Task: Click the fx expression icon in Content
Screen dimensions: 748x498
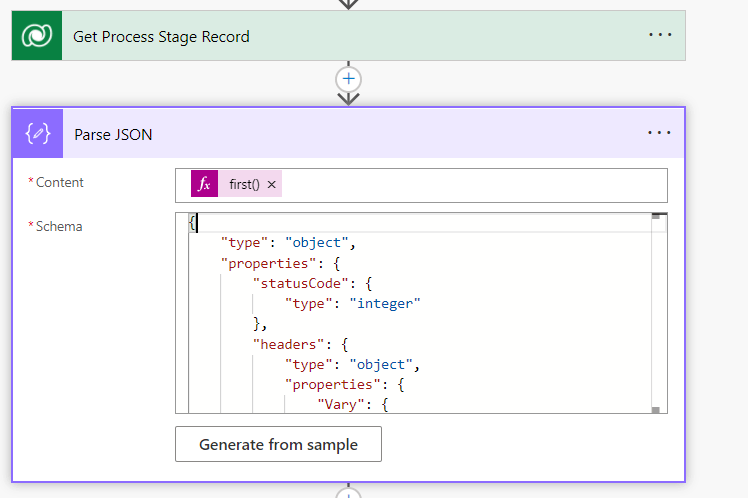Action: [x=204, y=184]
